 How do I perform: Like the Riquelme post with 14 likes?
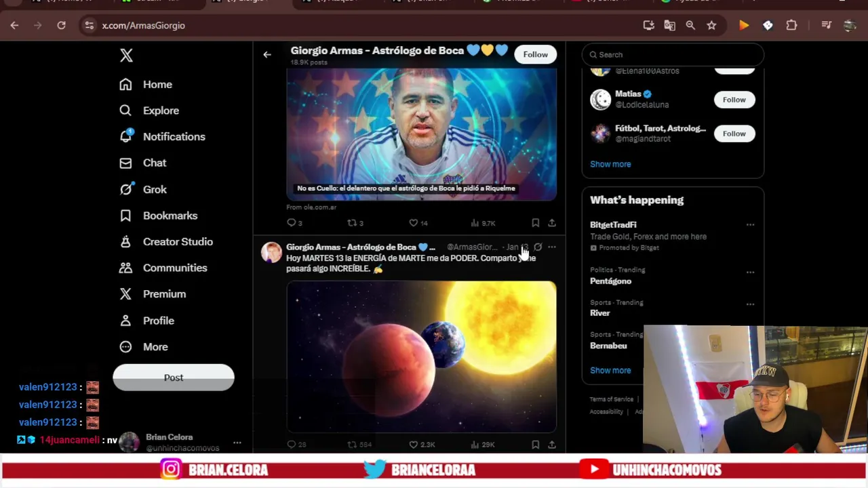(x=418, y=223)
